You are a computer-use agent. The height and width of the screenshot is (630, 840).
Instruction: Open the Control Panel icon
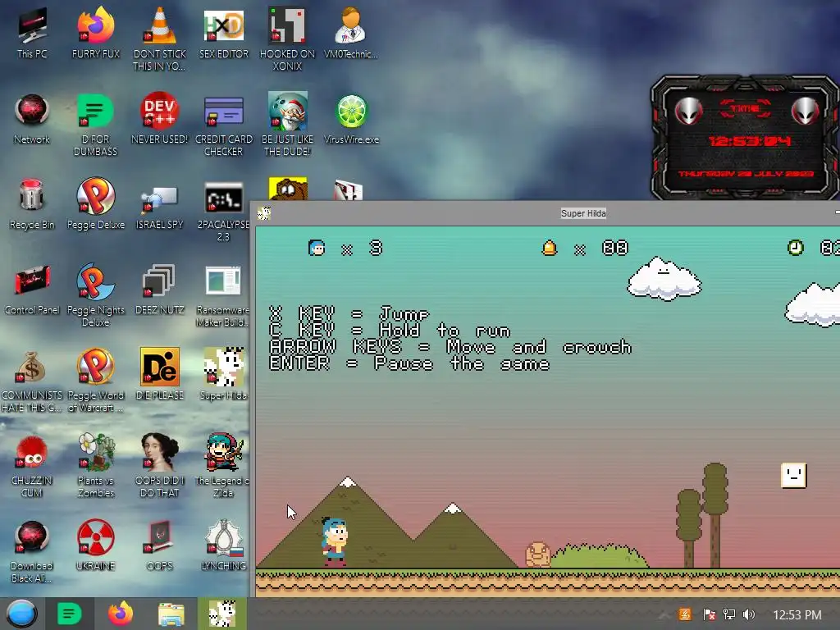click(x=32, y=290)
